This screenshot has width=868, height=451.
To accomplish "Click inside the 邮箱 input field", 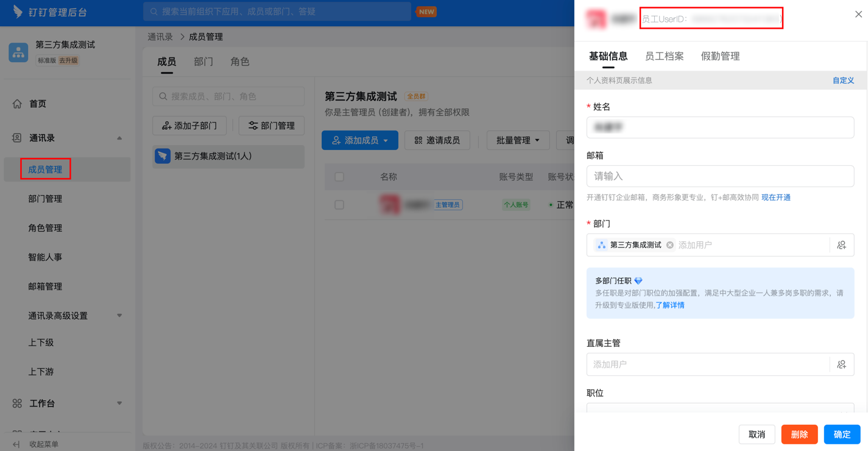I will (720, 176).
